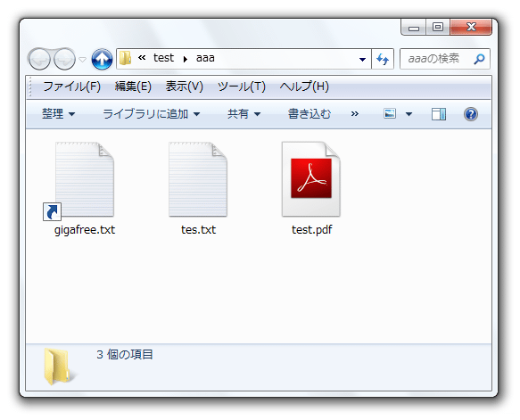Image resolution: width=520 pixels, height=420 pixels.
Task: Click the 書き込む button
Action: (310, 114)
